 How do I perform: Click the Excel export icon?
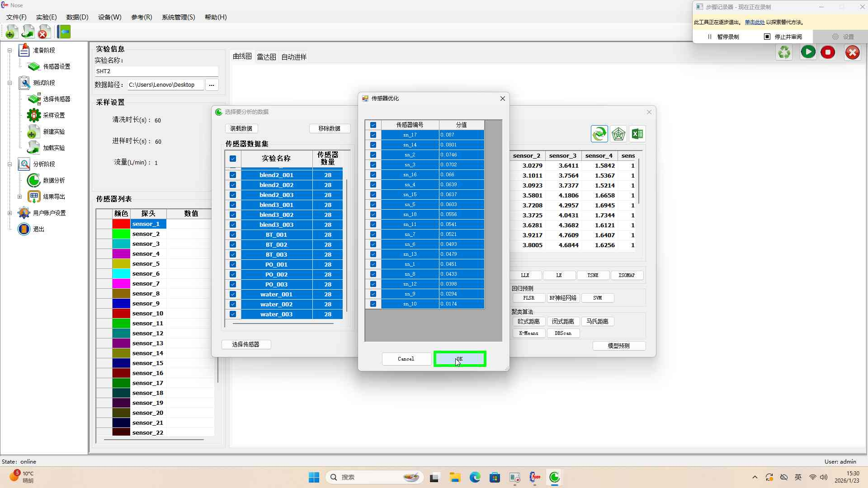tap(637, 134)
